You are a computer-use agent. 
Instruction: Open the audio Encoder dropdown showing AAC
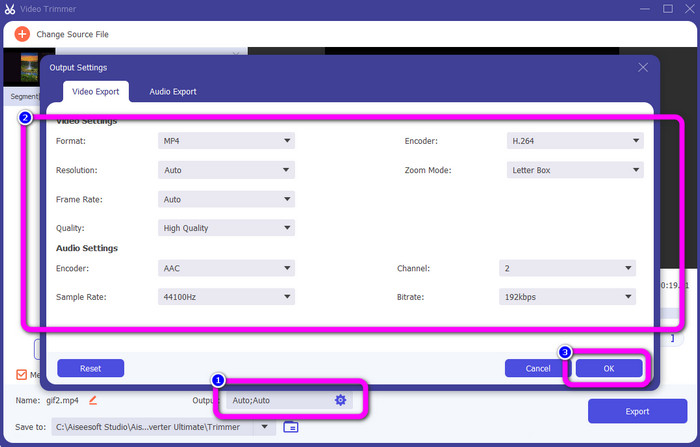(226, 268)
